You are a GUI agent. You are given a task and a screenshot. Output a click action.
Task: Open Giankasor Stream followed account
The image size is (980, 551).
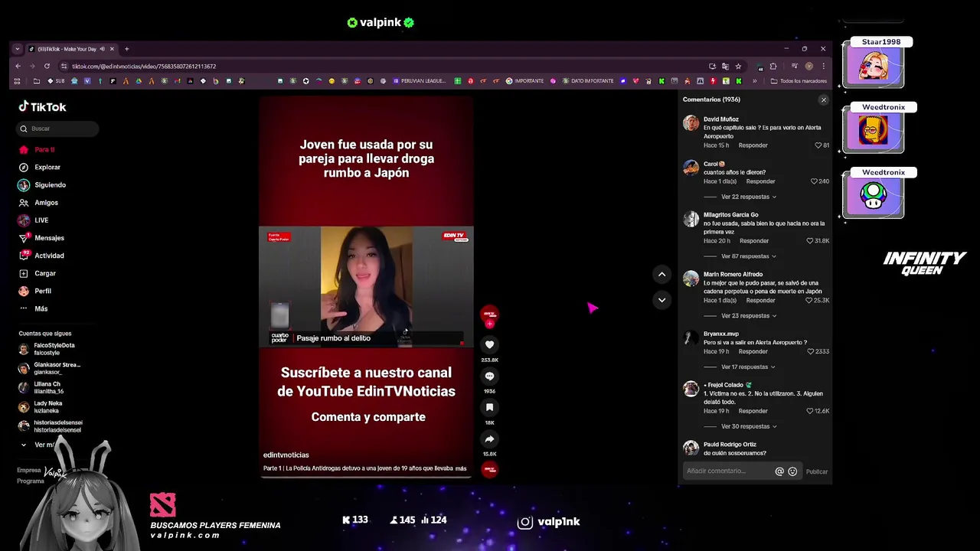point(50,368)
